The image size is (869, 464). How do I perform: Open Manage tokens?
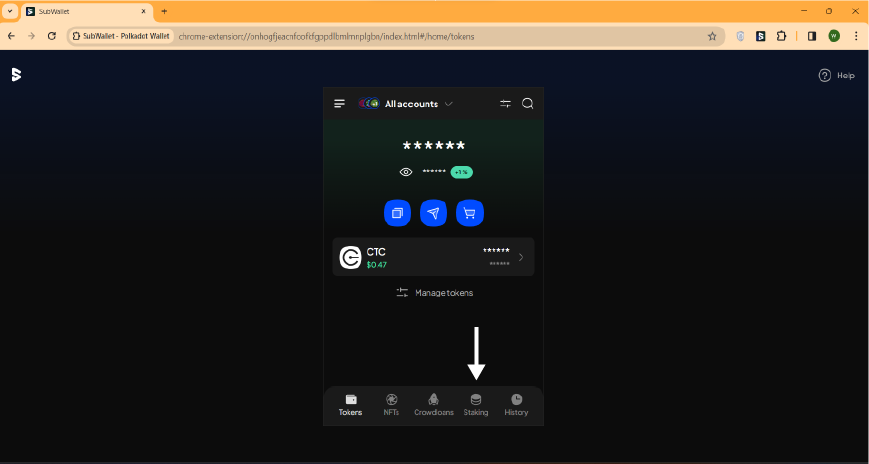[x=435, y=293]
